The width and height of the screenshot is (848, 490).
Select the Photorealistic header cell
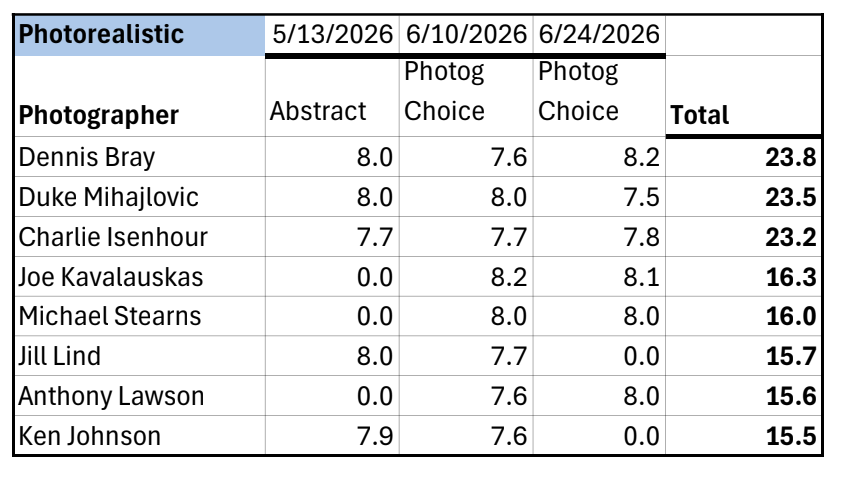(x=140, y=35)
